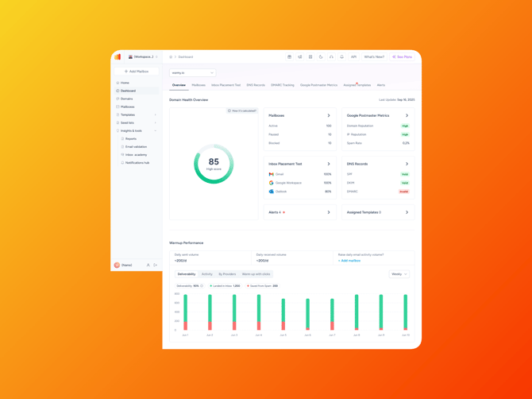Open Dashboard in the sidebar
This screenshot has height=399, width=532.
coord(137,91)
